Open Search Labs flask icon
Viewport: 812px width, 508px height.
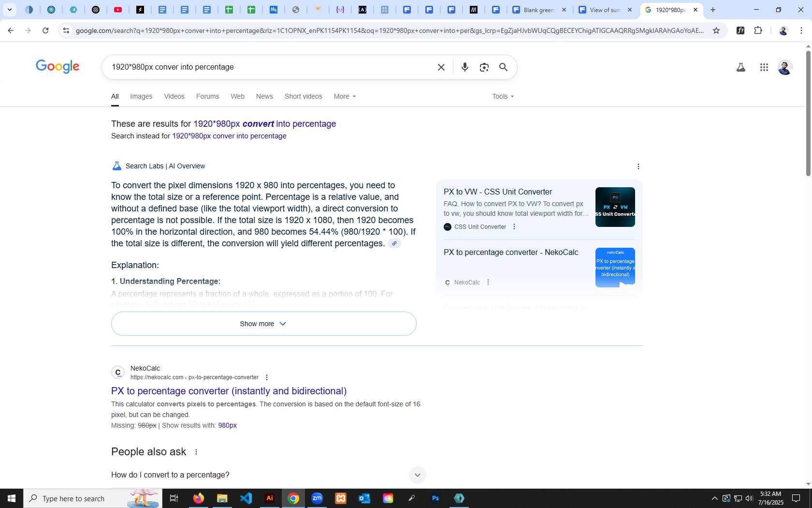(740, 67)
